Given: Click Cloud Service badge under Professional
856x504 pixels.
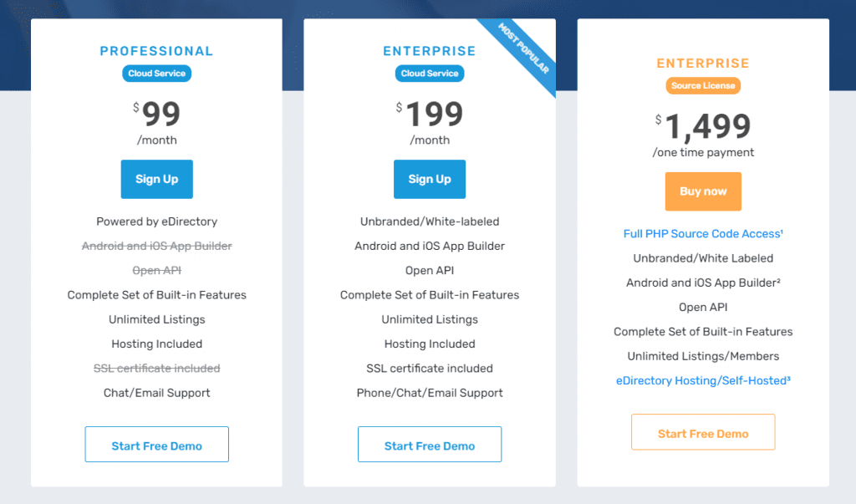Looking at the screenshot, I should coord(156,74).
